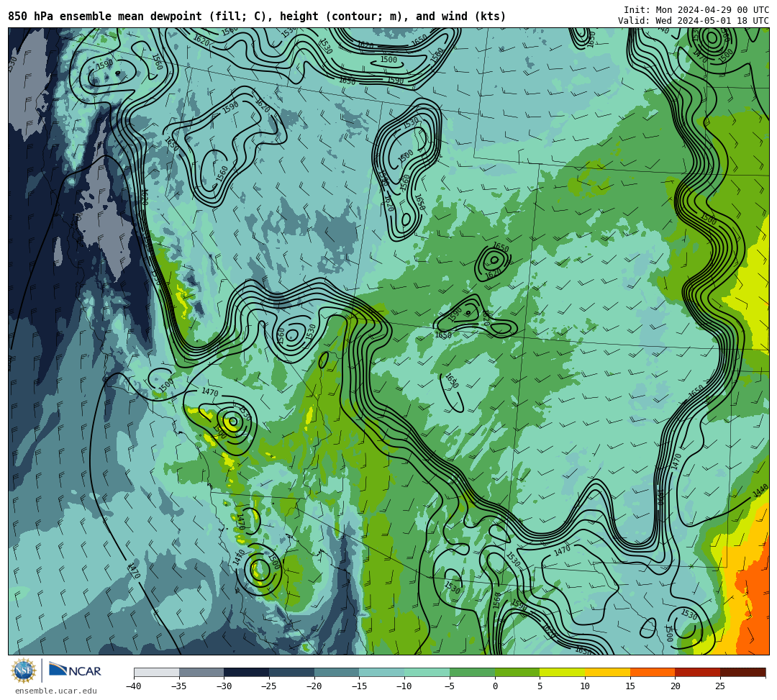
Task: Pick the green -5 to 0 color segment
Action: click(472, 672)
